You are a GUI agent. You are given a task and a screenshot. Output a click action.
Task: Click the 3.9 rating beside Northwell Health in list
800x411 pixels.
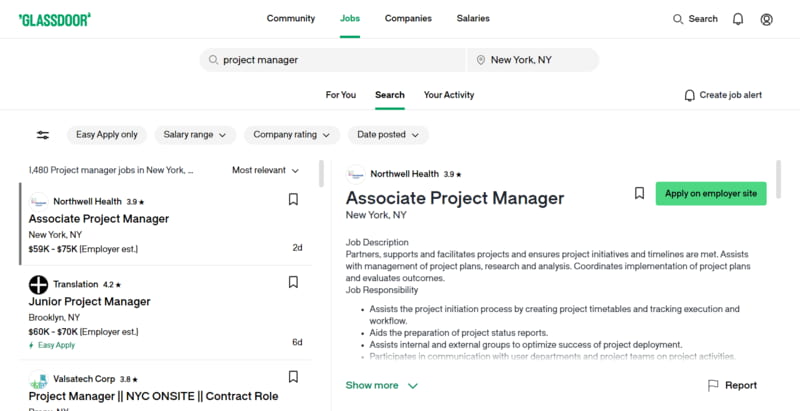pos(135,202)
